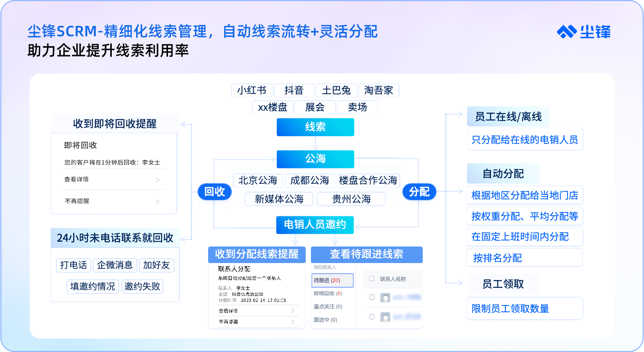Open the 重点关注 (0) tab

coord(328,307)
